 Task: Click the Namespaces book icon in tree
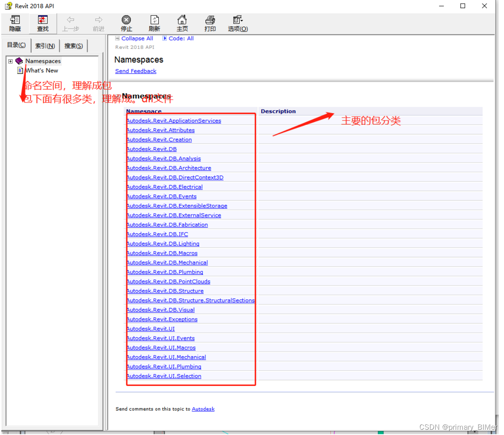tap(19, 61)
